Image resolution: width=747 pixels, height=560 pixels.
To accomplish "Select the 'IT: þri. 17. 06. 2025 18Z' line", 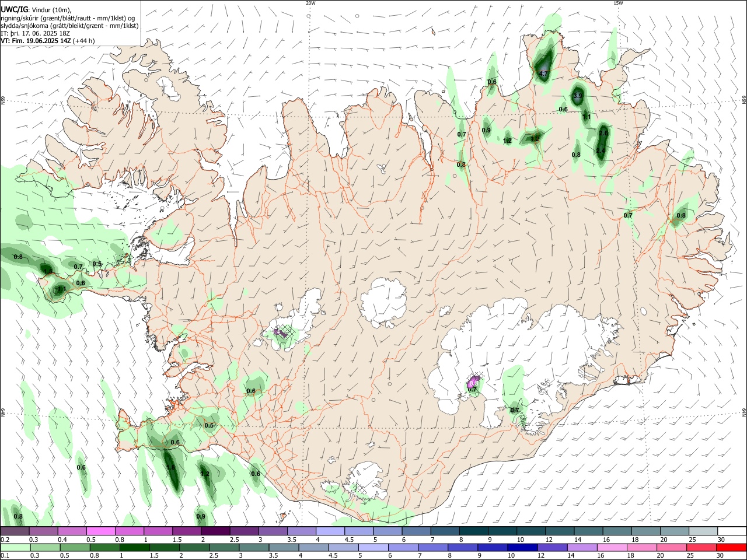I will click(36, 33).
